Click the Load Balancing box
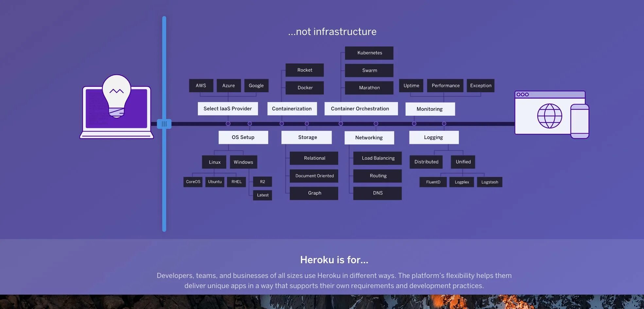 coord(377,158)
